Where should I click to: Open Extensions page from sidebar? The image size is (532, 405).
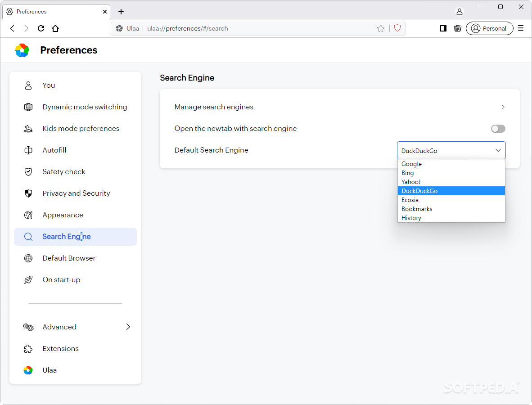tap(75, 349)
